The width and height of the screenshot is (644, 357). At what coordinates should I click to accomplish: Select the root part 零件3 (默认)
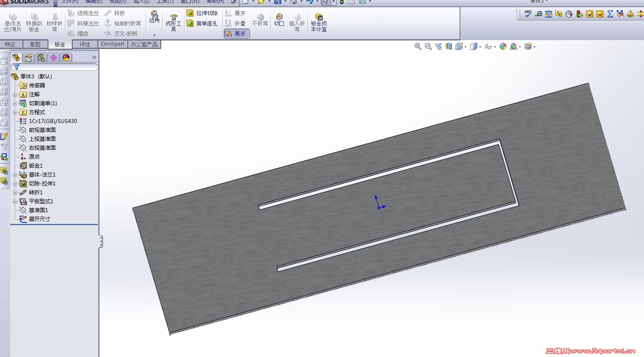click(32, 77)
